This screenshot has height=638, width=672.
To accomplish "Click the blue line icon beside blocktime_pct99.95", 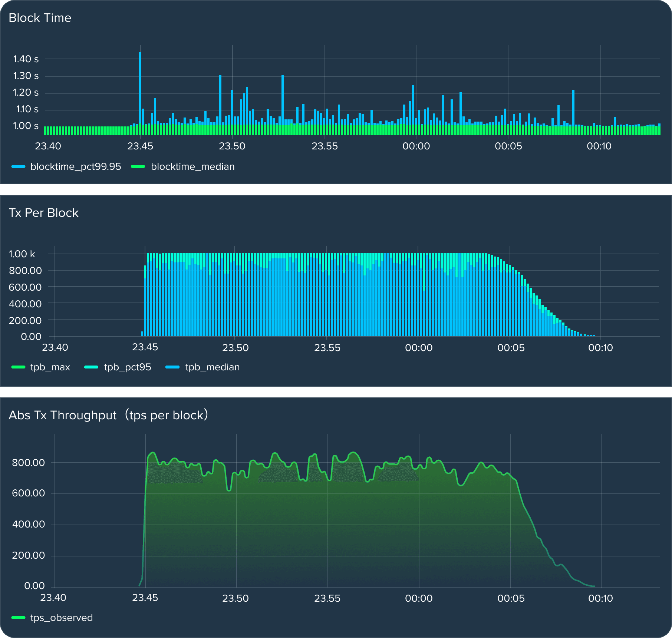I will [x=18, y=167].
